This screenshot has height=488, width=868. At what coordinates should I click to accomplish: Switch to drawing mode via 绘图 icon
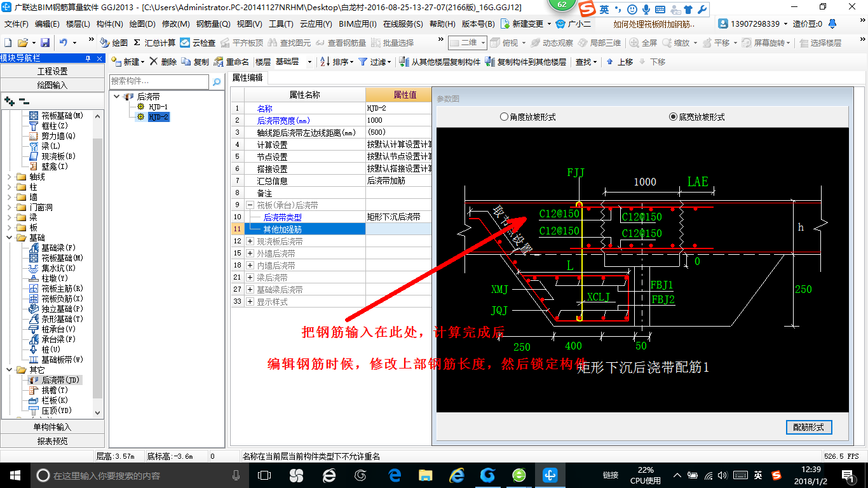coord(114,43)
